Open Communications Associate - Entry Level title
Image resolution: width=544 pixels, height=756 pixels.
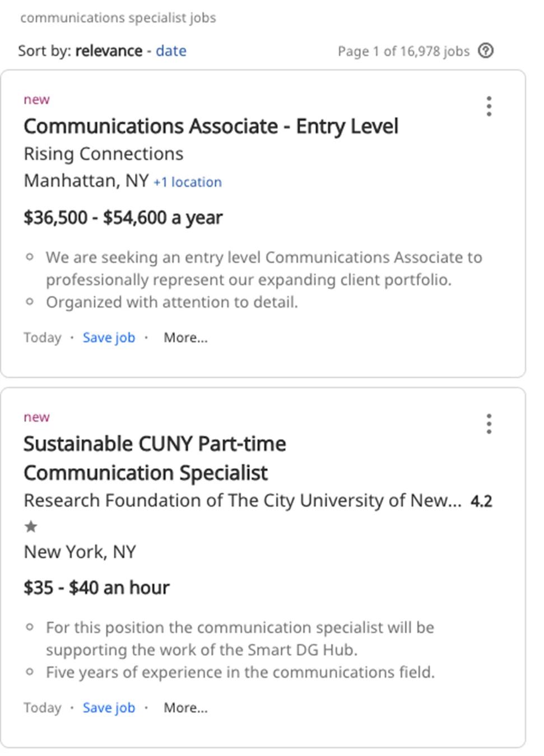pos(211,127)
